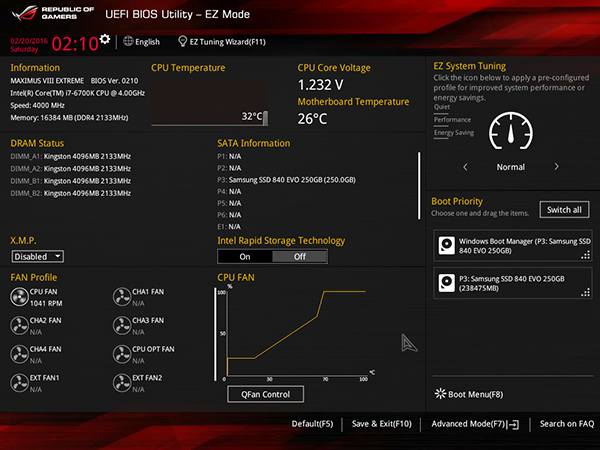Click P3 Samsung SSD boot disk icon
This screenshot has height=450, width=600.
[447, 283]
